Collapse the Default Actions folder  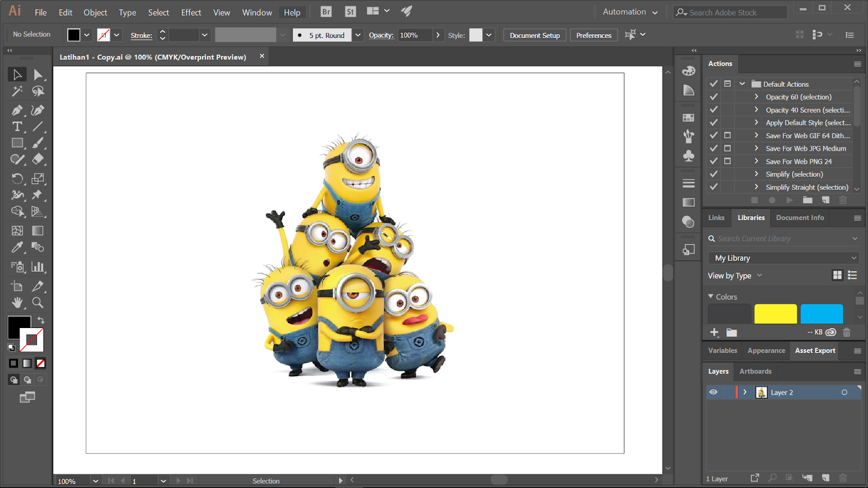[x=742, y=84]
